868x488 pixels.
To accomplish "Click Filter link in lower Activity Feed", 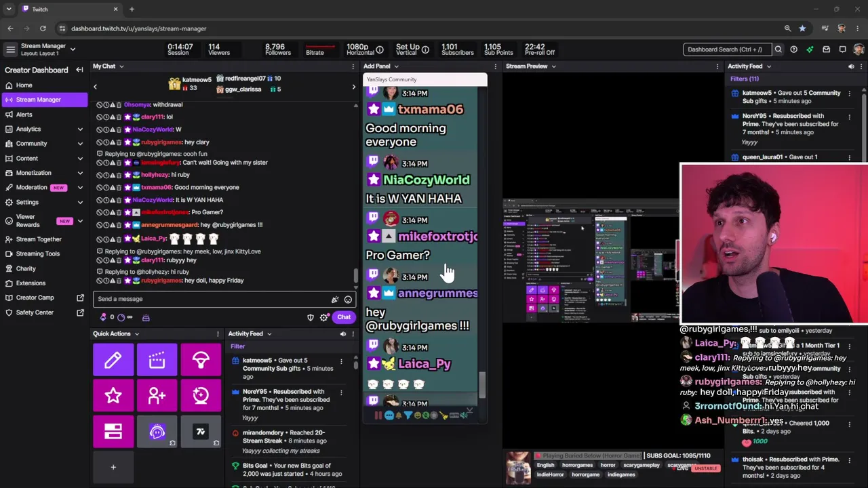I will pyautogui.click(x=237, y=346).
